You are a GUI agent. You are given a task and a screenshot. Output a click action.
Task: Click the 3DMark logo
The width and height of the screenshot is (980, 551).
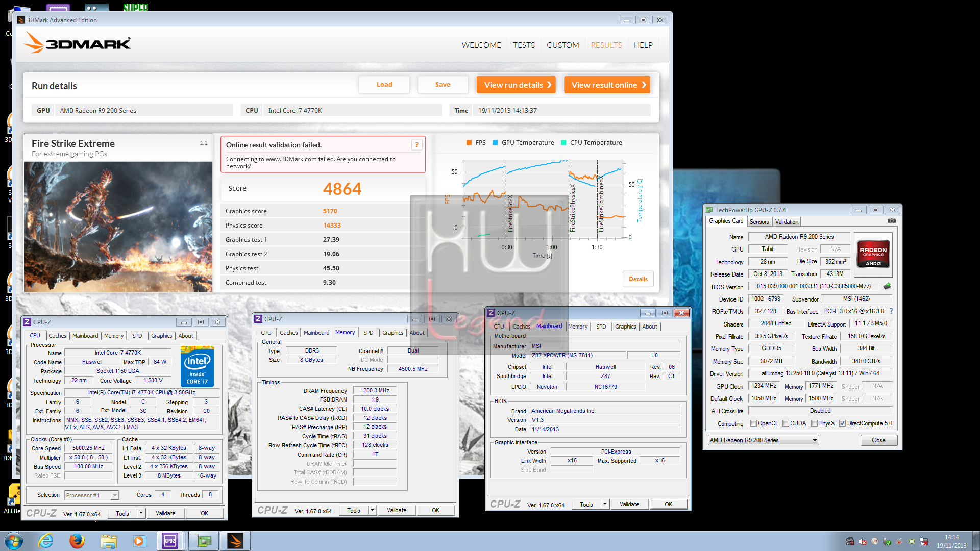pos(77,43)
